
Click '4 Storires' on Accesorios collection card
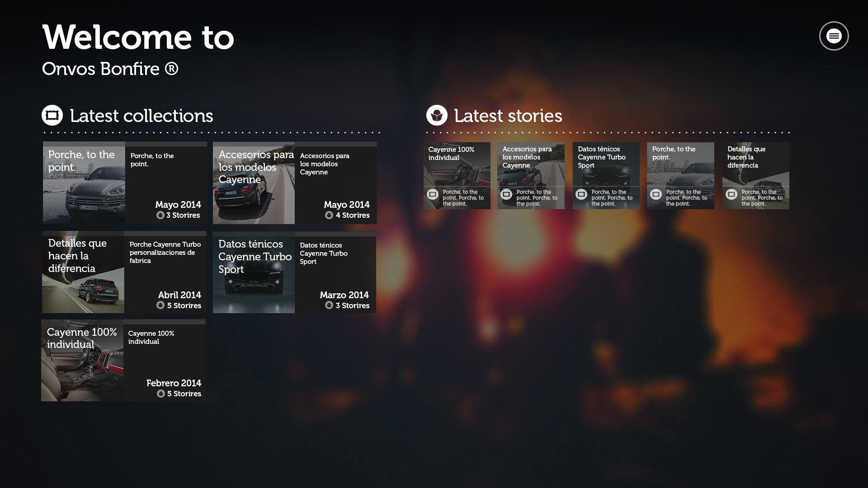pos(353,215)
